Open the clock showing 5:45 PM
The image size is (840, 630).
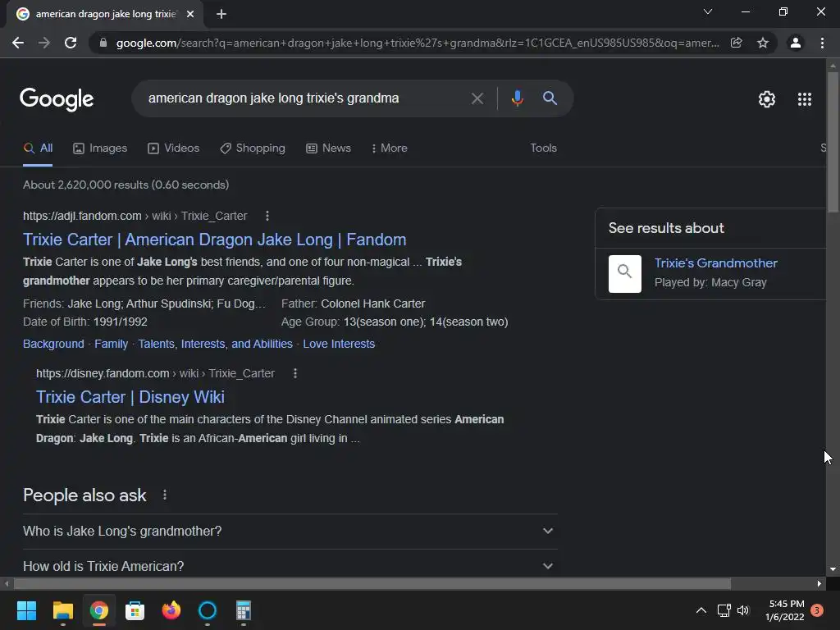pyautogui.click(x=785, y=610)
